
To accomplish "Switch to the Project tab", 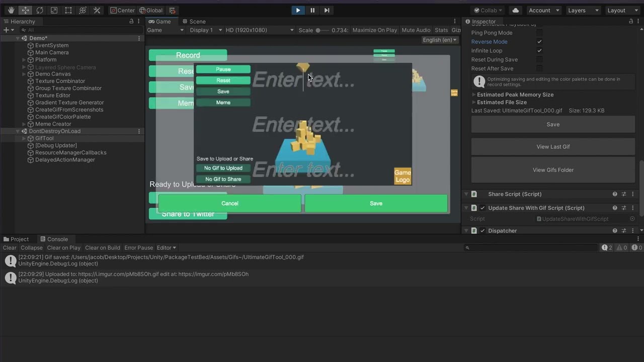I will pos(16,239).
